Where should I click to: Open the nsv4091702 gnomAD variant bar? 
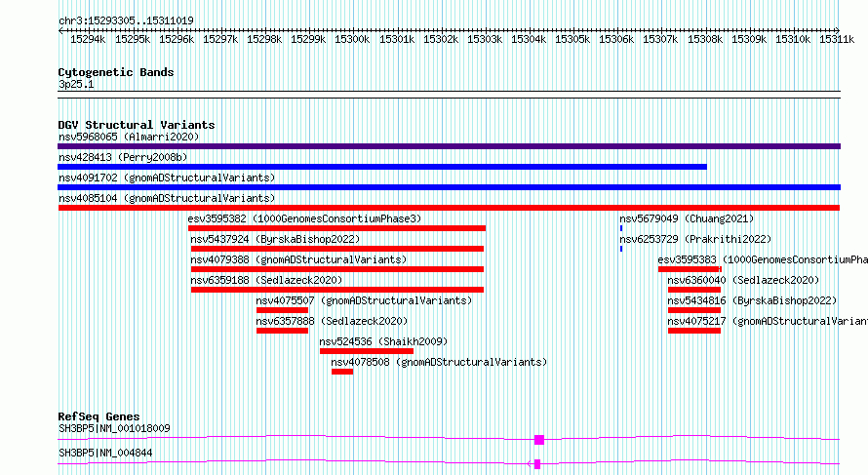[449, 187]
